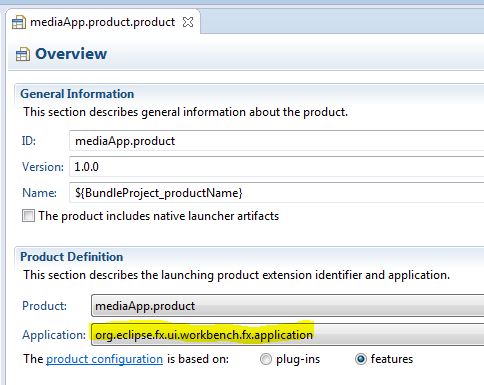The height and width of the screenshot is (385, 484).
Task: Click the Name: label
Action: [39, 193]
